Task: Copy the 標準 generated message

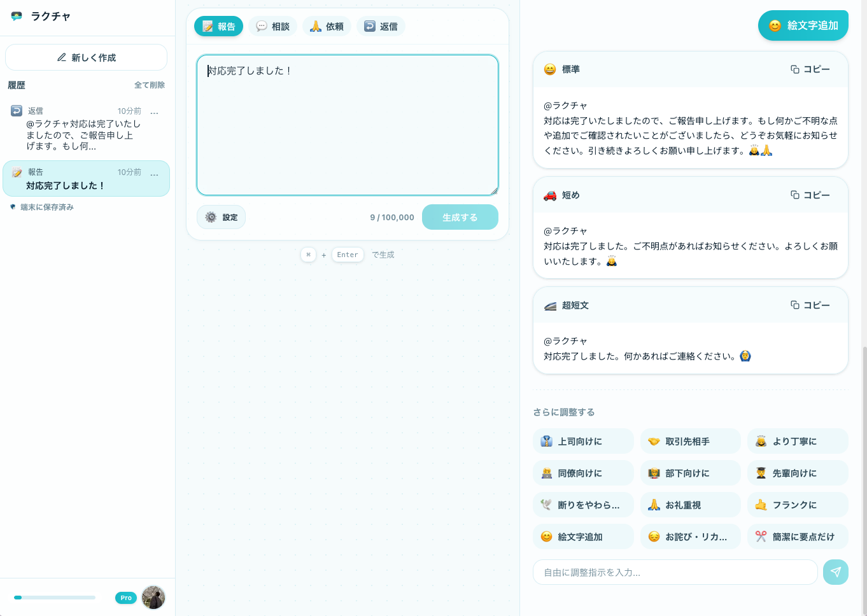Action: (810, 69)
